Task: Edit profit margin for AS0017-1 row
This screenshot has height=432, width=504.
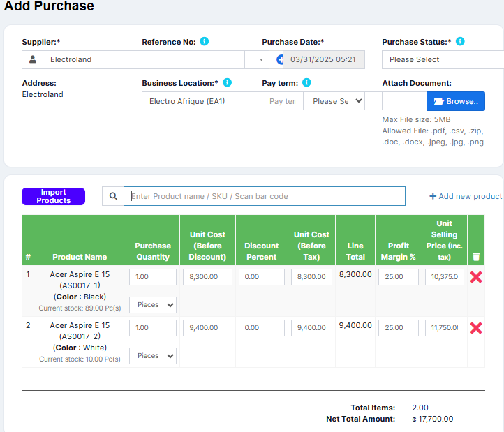Action: [399, 277]
